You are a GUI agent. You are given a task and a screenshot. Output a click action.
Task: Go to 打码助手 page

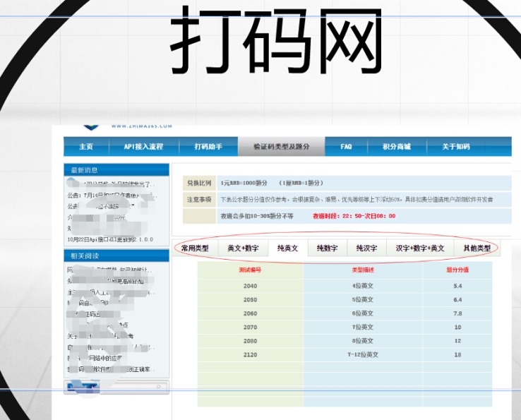208,147
